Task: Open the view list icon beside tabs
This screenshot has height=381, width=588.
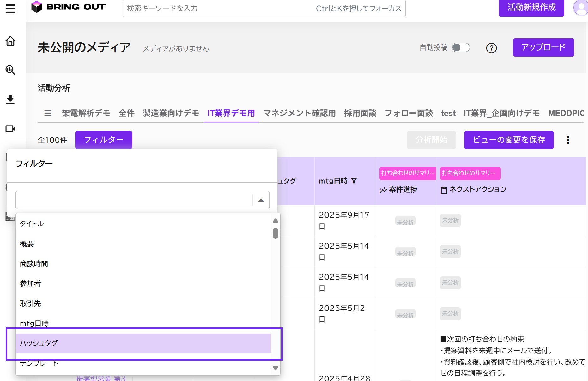Action: click(x=48, y=113)
